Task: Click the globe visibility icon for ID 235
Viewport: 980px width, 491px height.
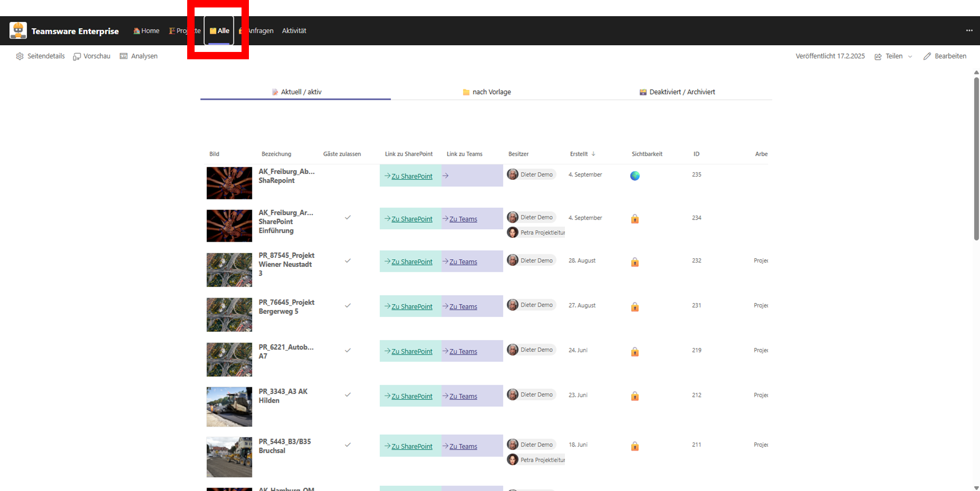Action: coord(635,176)
